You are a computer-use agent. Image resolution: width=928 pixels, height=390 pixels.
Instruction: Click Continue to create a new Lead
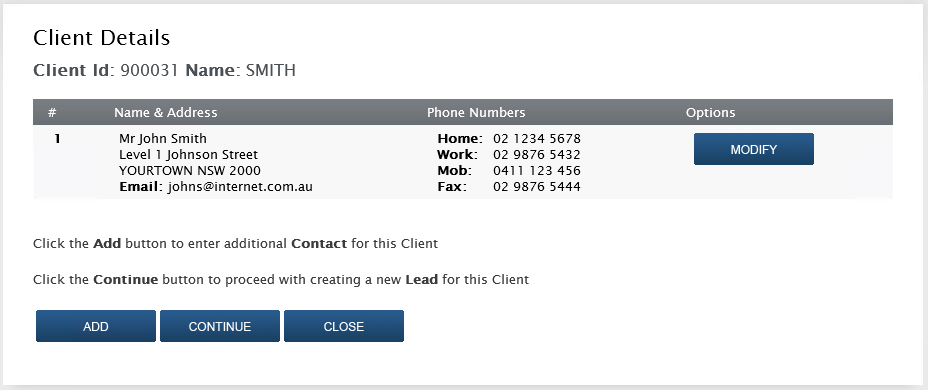[x=220, y=326]
